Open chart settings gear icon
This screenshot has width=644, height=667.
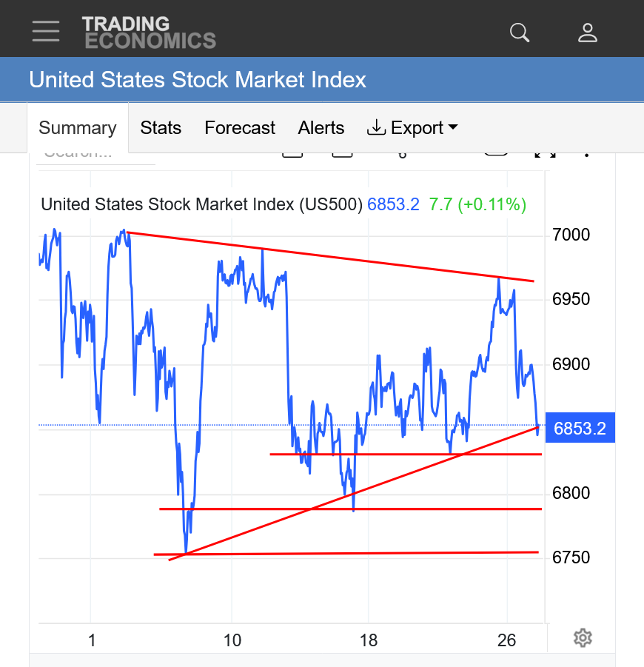pyautogui.click(x=583, y=637)
